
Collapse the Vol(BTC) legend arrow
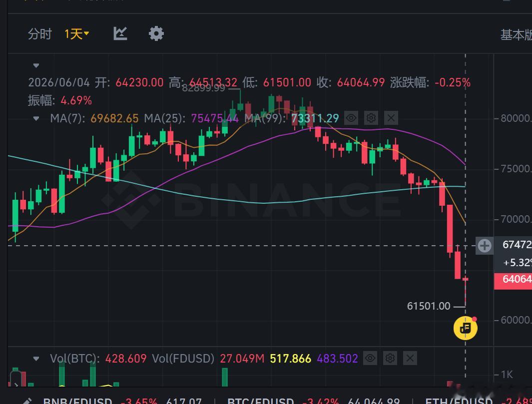36,359
